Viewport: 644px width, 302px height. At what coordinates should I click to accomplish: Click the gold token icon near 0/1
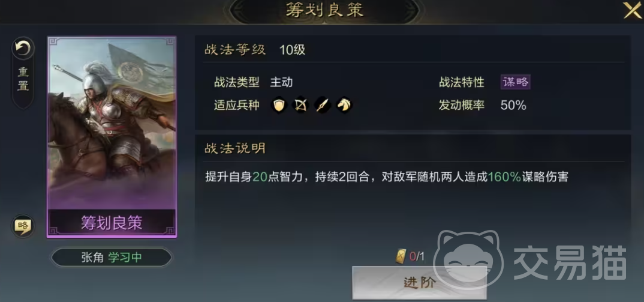(x=401, y=257)
